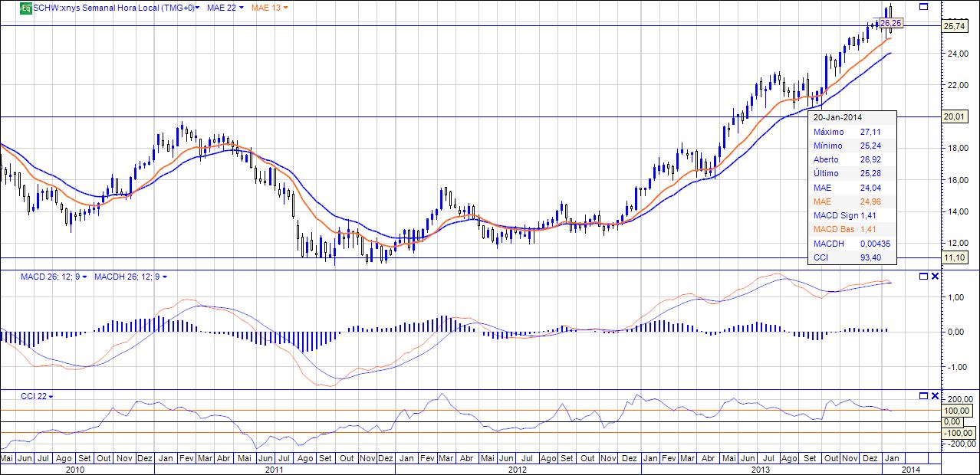Viewport: 980px width, 475px height.
Task: Click the 25,74 horizontal line price label
Action: point(953,26)
